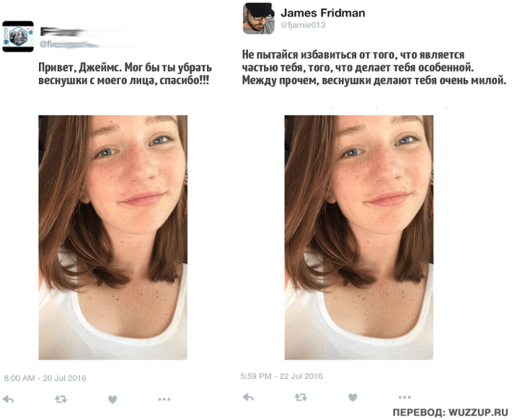Click the James Fridman display name
The height and width of the screenshot is (420, 512).
[323, 13]
